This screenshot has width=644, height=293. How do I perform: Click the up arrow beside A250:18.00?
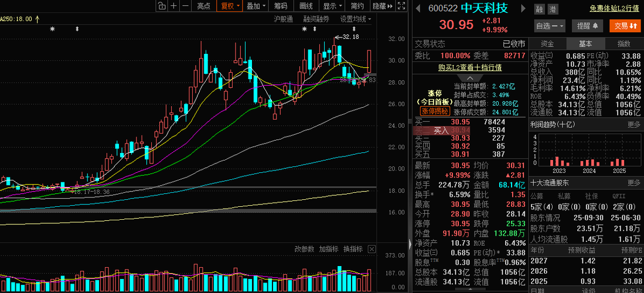[x=38, y=19]
